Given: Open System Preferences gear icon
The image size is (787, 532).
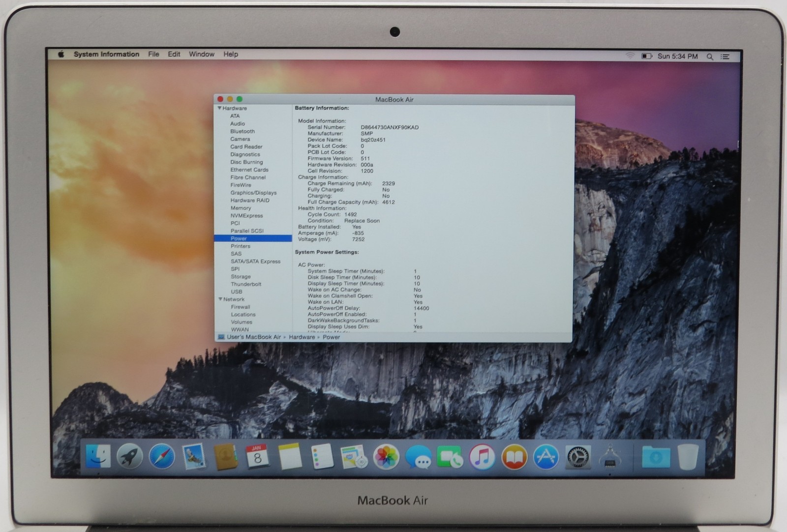Looking at the screenshot, I should pyautogui.click(x=578, y=457).
